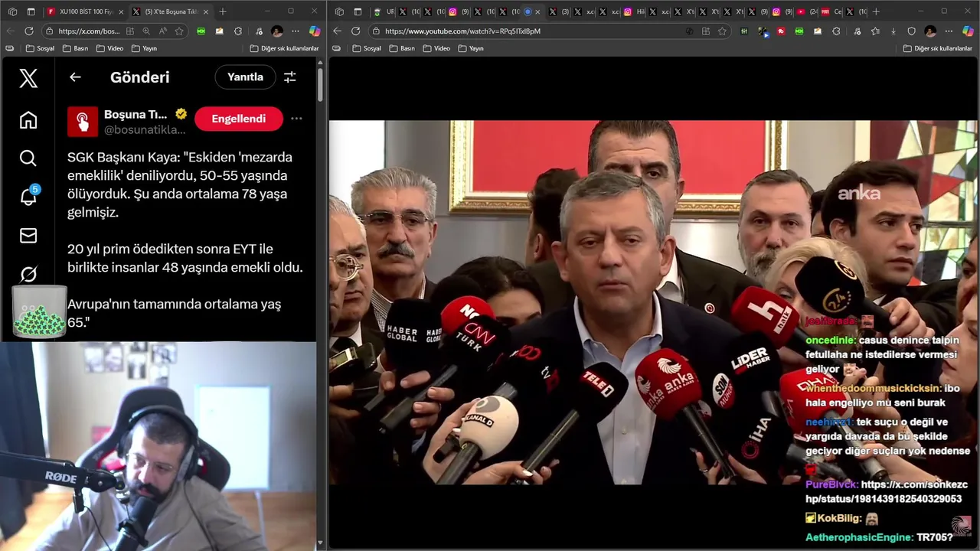The width and height of the screenshot is (980, 551).
Task: Open Sosyal bookmarks folder in left window
Action: [40, 48]
